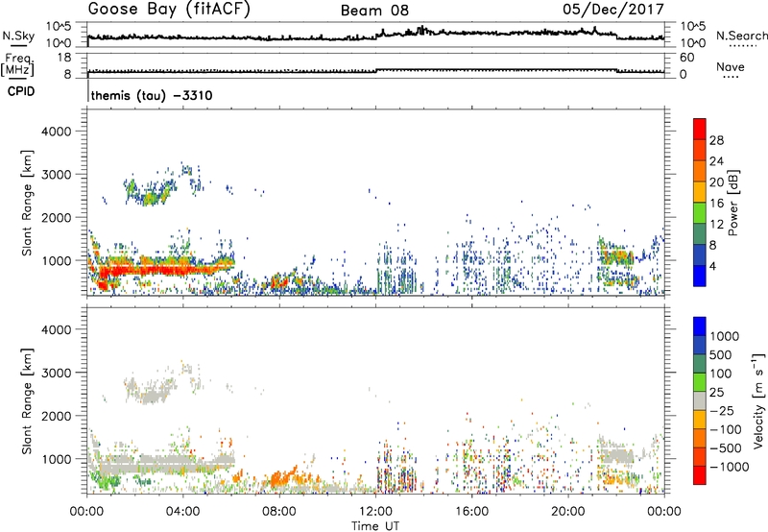The height and width of the screenshot is (532, 768).
Task: Click the "04:00" time axis label
Action: pyautogui.click(x=182, y=512)
